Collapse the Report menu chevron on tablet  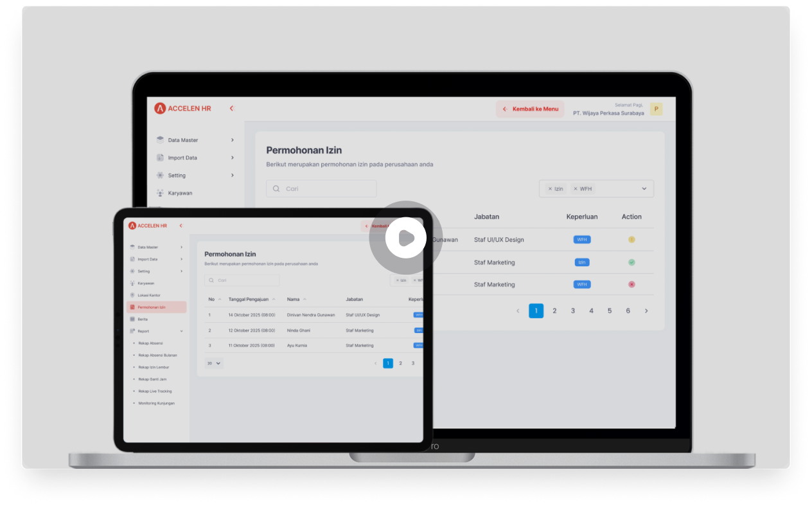tap(181, 331)
